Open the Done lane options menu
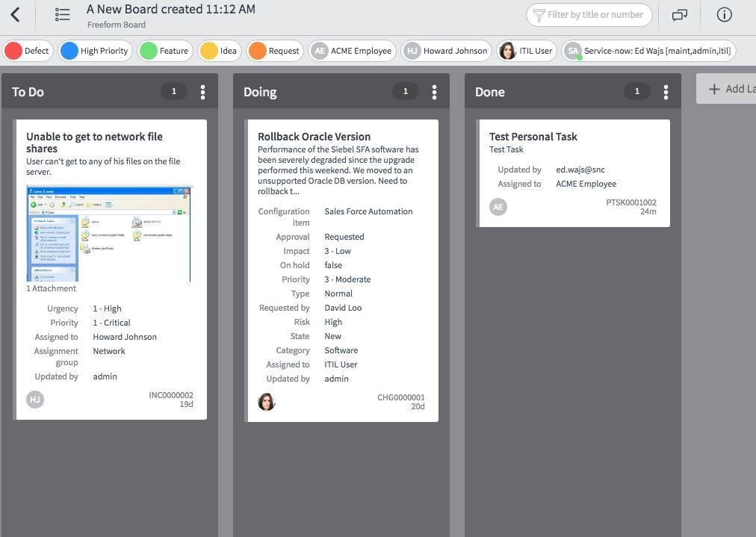Image resolution: width=756 pixels, height=537 pixels. click(666, 92)
